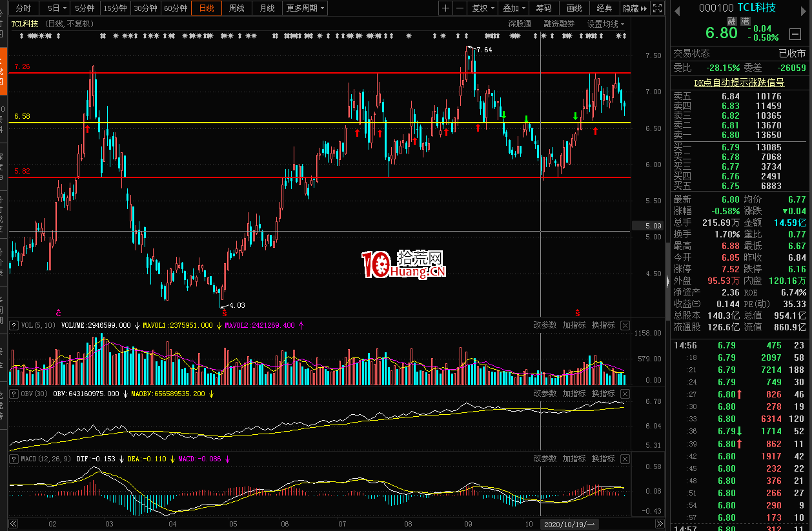
Task: Click the 2020/10/19 date marker on timeline
Action: click(570, 524)
